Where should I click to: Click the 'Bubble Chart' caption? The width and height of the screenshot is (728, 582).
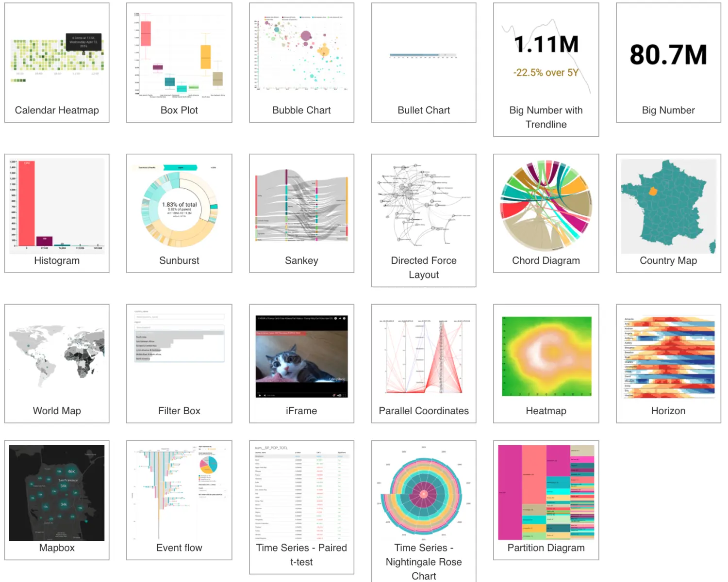tap(301, 110)
